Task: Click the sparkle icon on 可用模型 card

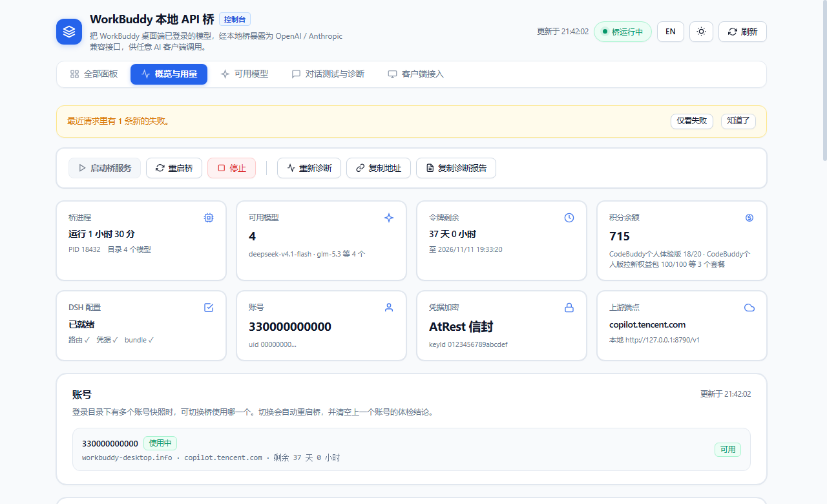Action: [x=389, y=218]
